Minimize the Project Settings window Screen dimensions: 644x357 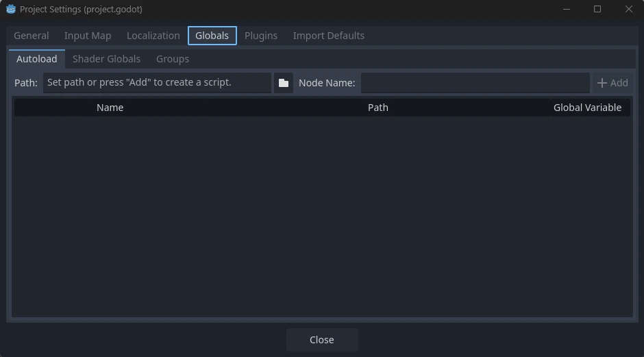[x=567, y=10]
